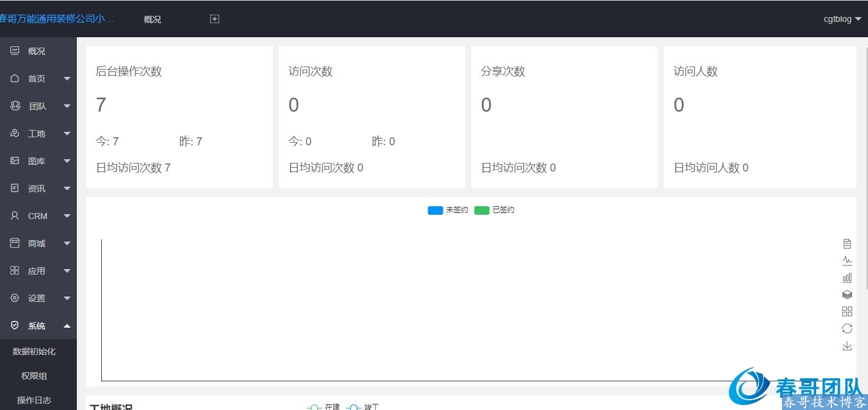Expand the CRM sidebar menu

pos(38,216)
